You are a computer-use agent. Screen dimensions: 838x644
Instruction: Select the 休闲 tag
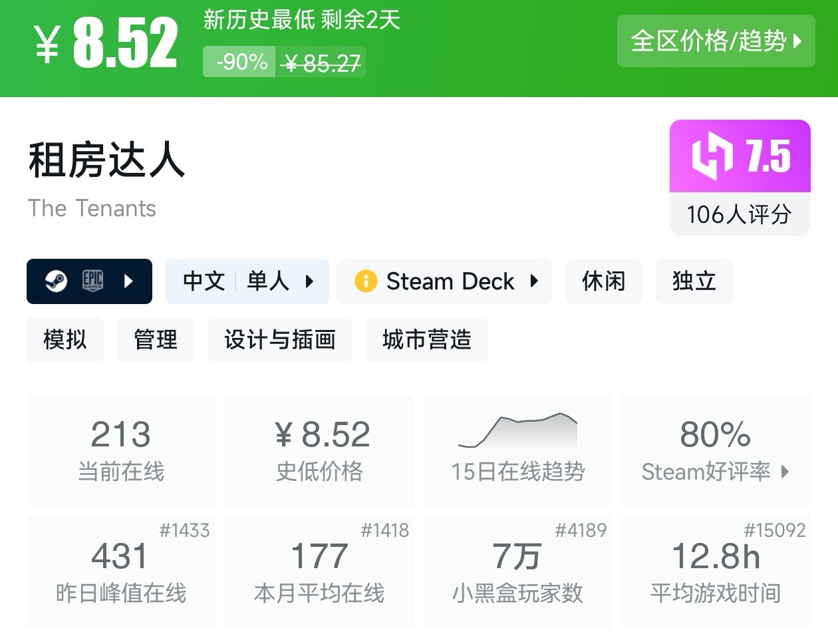[603, 281]
